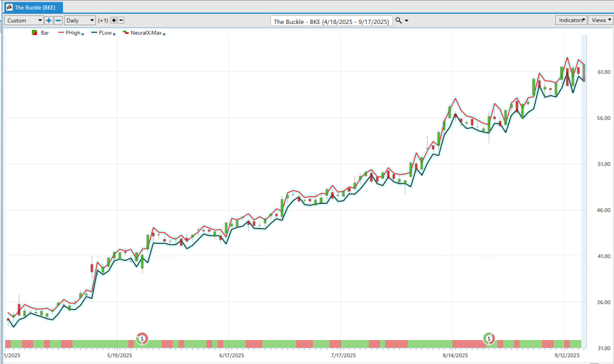Image resolution: width=614 pixels, height=364 pixels.
Task: Click the chart tab's candlestick icon
Action: click(x=10, y=7)
